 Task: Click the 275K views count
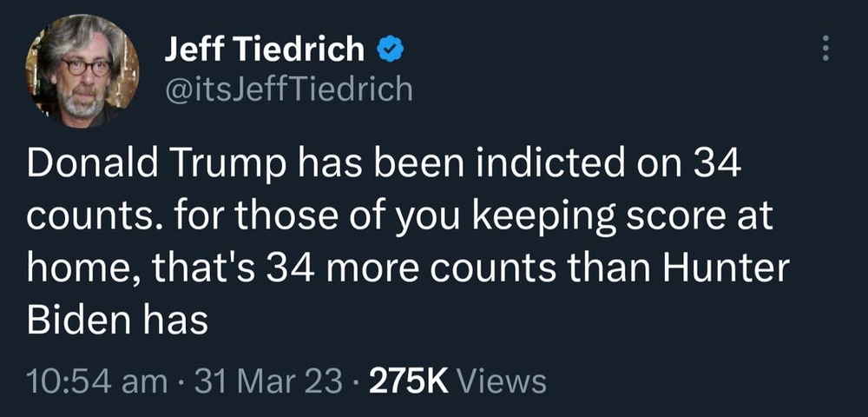[x=409, y=381]
